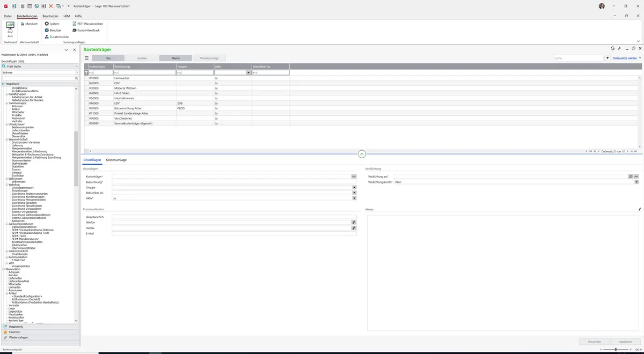Click the Dashboard Ein/Aus icon
The width and height of the screenshot is (644, 354).
[x=10, y=29]
